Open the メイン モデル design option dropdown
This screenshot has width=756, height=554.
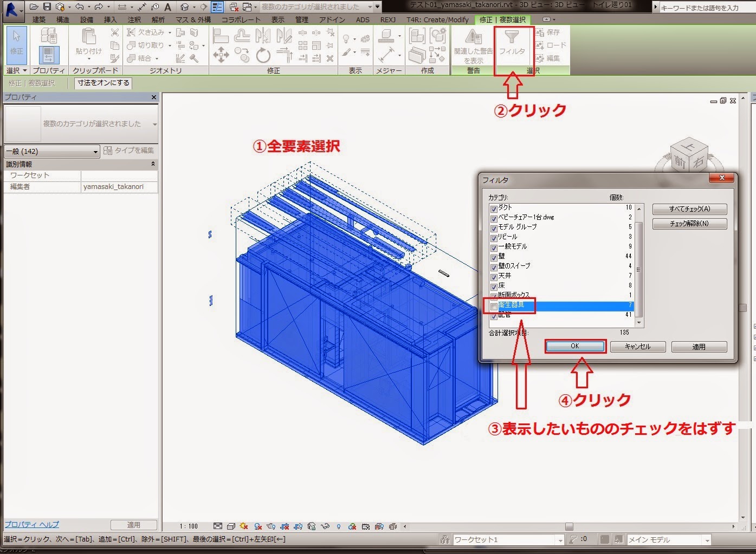[707, 540]
